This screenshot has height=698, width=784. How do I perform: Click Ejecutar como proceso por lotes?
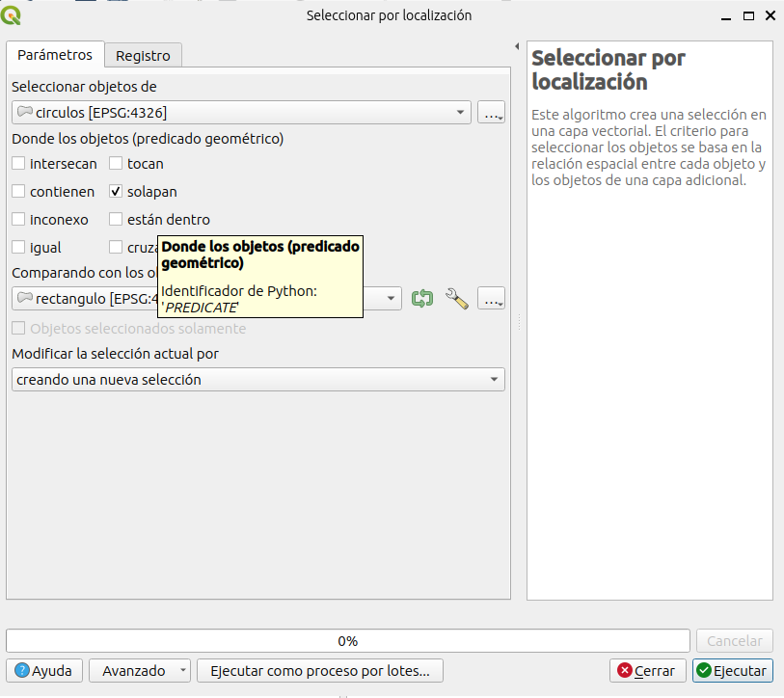coord(320,671)
